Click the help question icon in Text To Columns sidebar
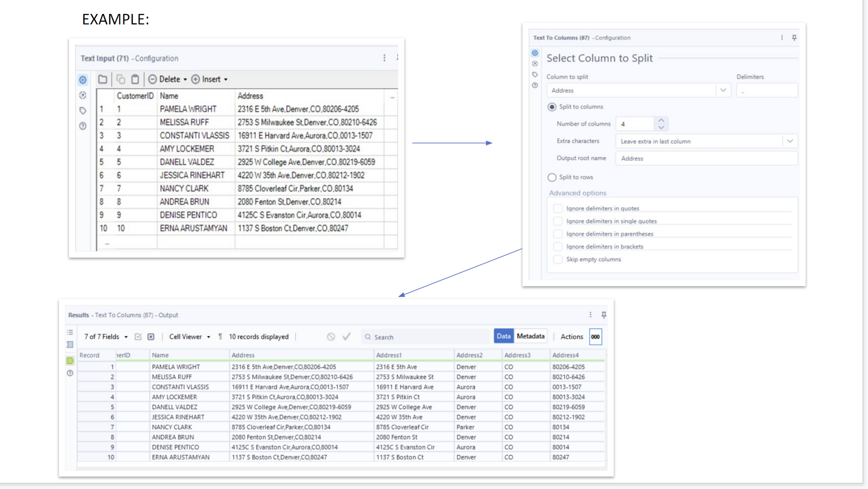The width and height of the screenshot is (868, 489). click(x=535, y=85)
